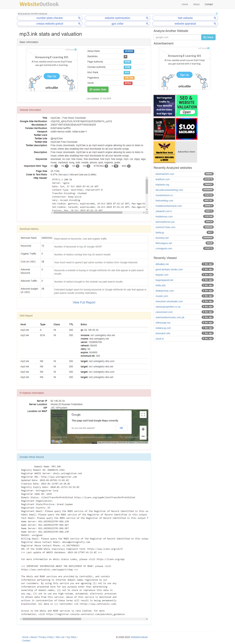Image resolution: width=235 pixels, height=644 pixels.
Task: Open Privacy Policy footer link
Action: [x=46, y=637]
